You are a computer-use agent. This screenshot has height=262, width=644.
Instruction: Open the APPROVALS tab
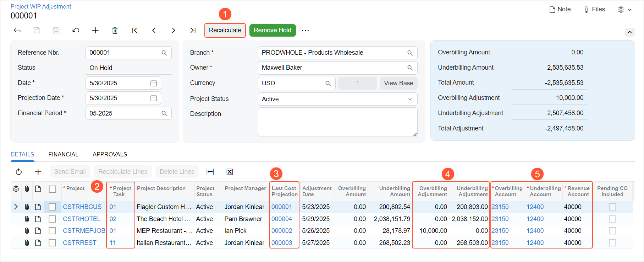click(x=110, y=154)
